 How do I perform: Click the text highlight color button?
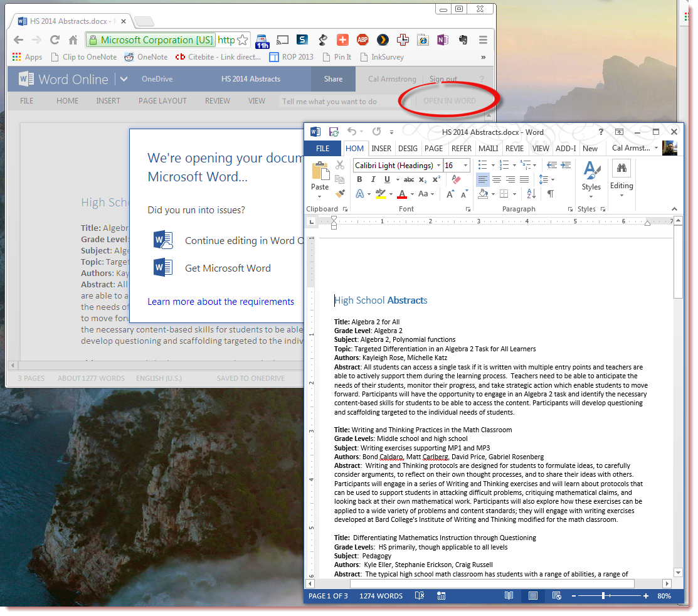[x=380, y=194]
